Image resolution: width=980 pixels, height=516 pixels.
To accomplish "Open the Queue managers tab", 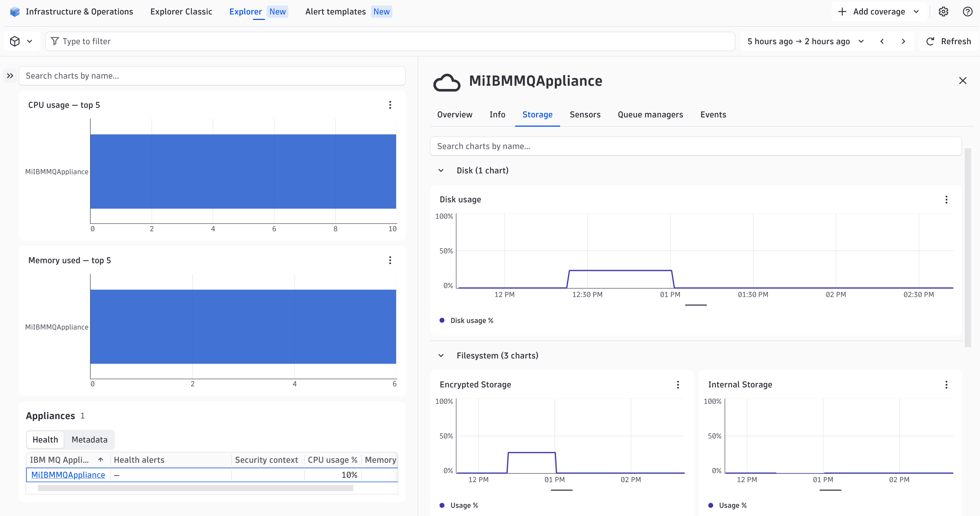I will pyautogui.click(x=650, y=115).
